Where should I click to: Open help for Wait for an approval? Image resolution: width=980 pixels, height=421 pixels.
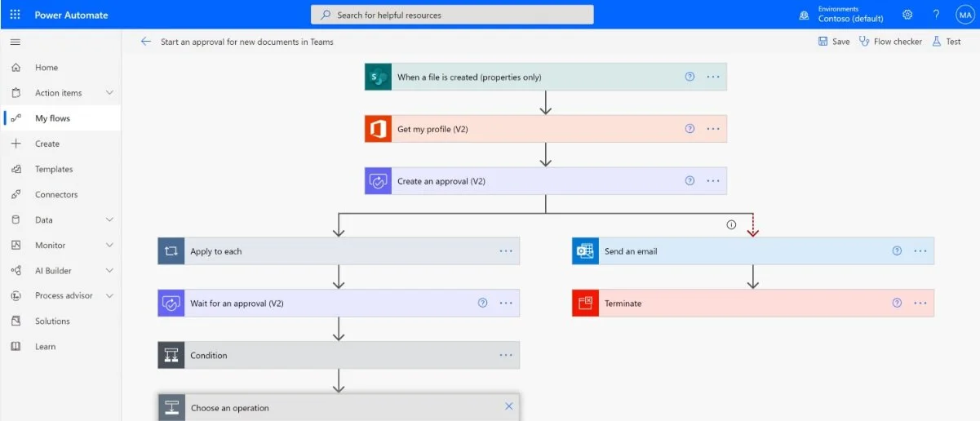[x=482, y=303]
